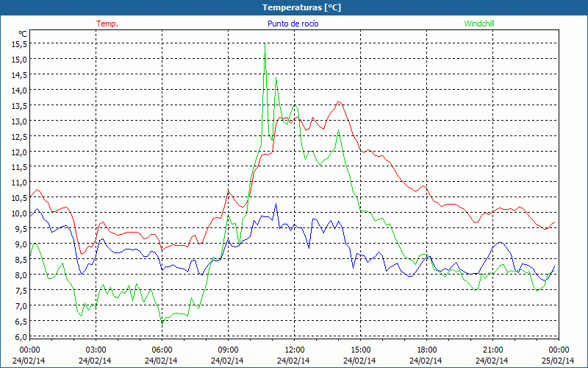Click the 13,5 y-axis value
Screen dimensions: 588x368
21,105
